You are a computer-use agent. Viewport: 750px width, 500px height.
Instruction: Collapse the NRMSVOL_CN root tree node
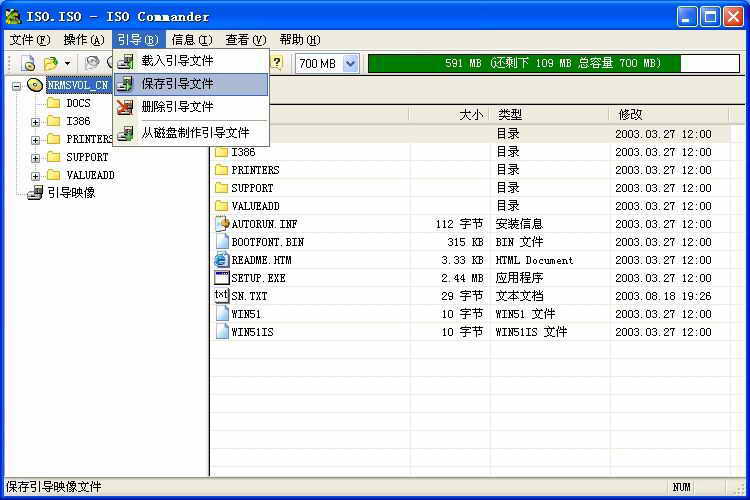17,86
